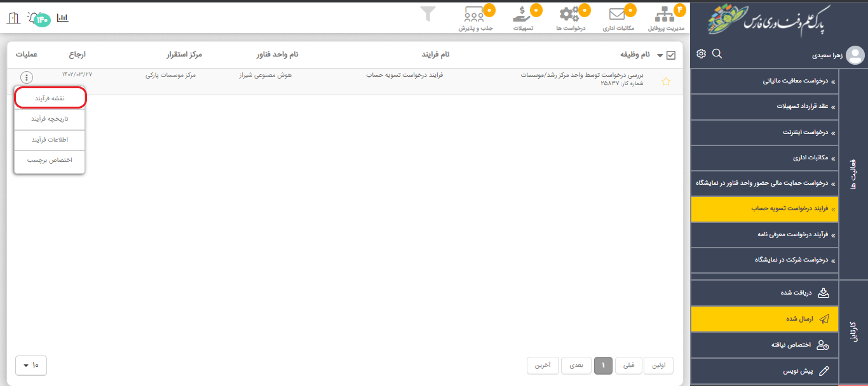Viewport: 868px width, 386px height.
Task: Open the three-dot operations menu in row
Action: click(26, 77)
